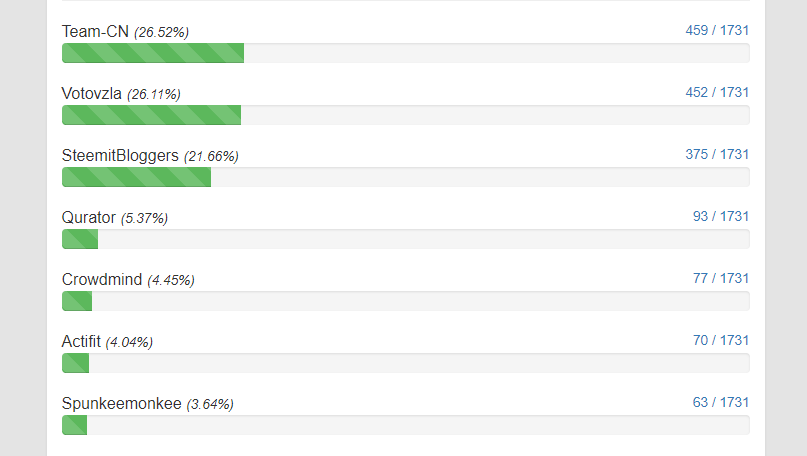Select the SteemitBloggers poll option

(x=120, y=155)
